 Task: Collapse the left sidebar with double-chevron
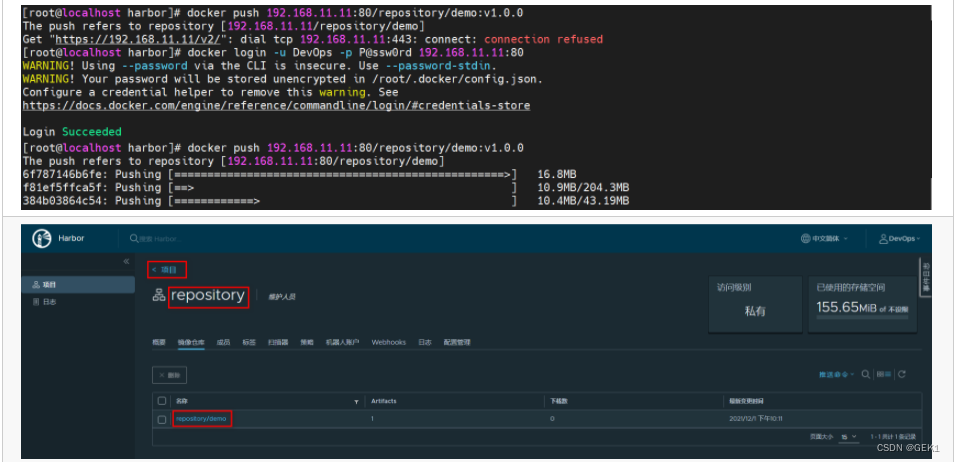pos(126,261)
